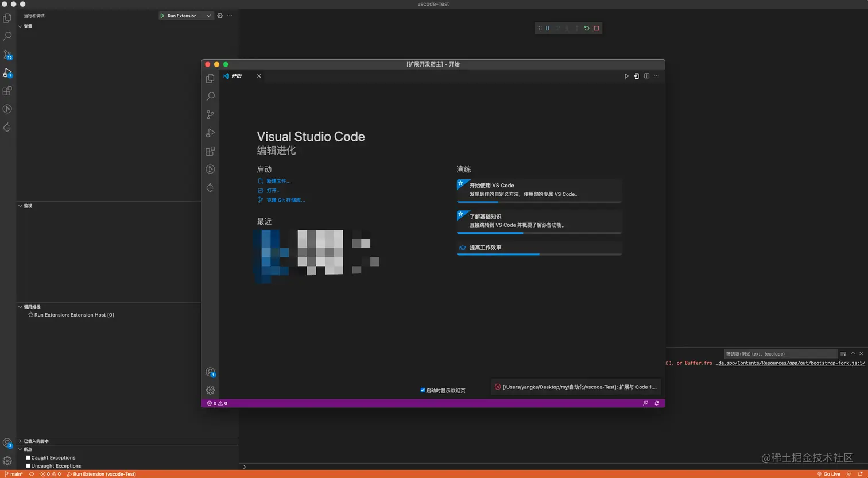Open more editor actions in Extension Host
868x478 pixels.
[656, 76]
